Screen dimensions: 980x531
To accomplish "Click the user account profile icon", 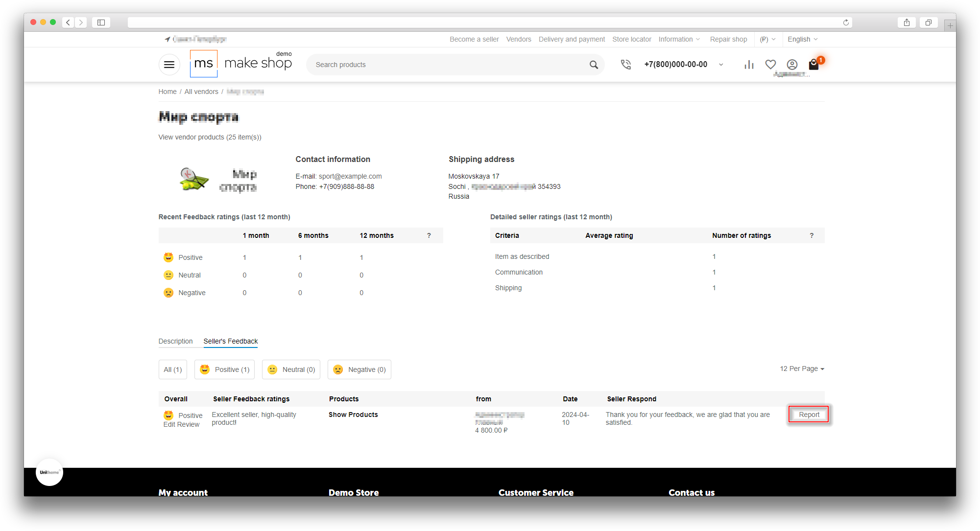I will pos(792,65).
